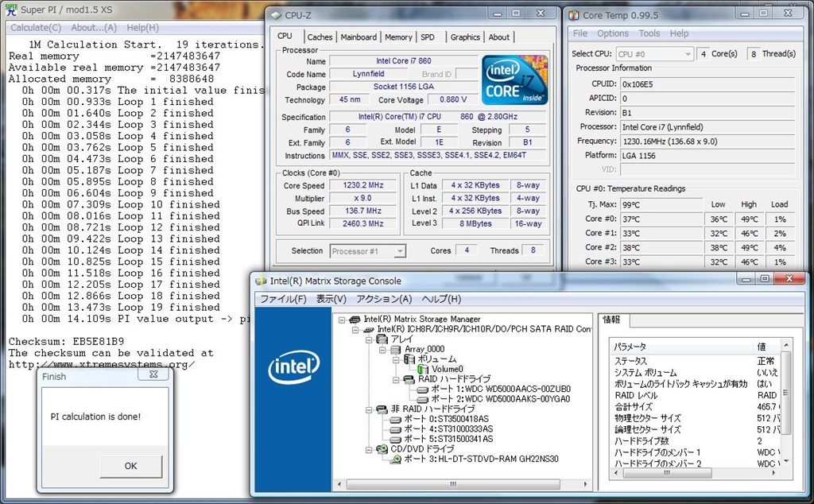Click the CD/DVD ドライブ group icon

point(382,449)
